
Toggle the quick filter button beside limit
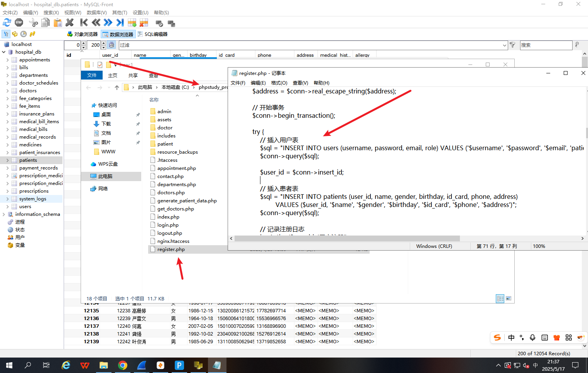pyautogui.click(x=112, y=45)
